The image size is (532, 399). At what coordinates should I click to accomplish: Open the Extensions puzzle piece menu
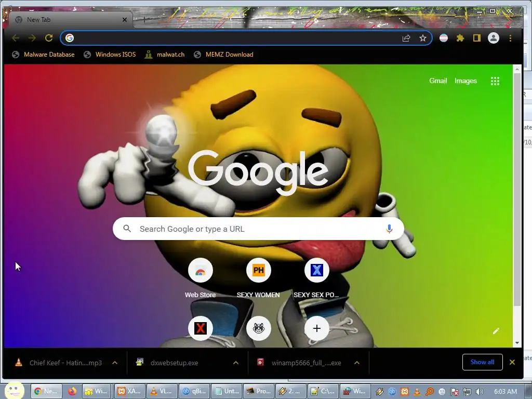click(x=460, y=38)
